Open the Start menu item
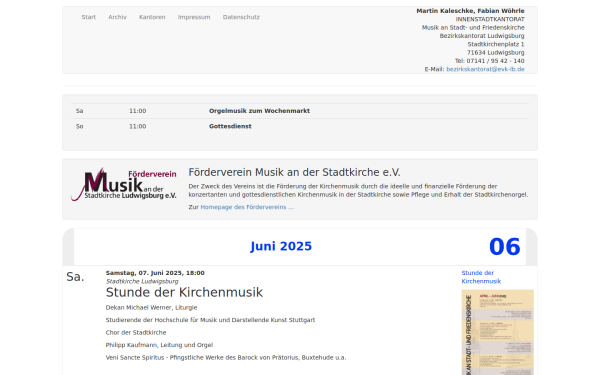600x375 pixels. pyautogui.click(x=88, y=17)
